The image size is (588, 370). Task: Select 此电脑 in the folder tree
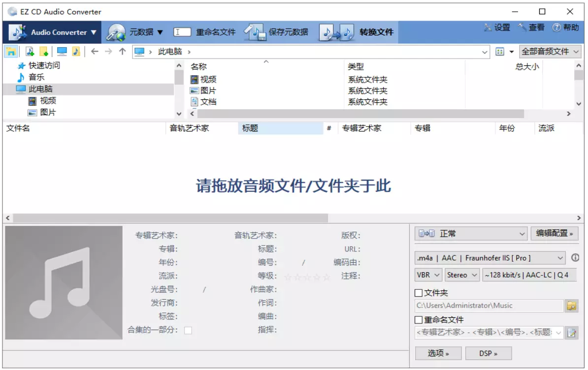40,89
